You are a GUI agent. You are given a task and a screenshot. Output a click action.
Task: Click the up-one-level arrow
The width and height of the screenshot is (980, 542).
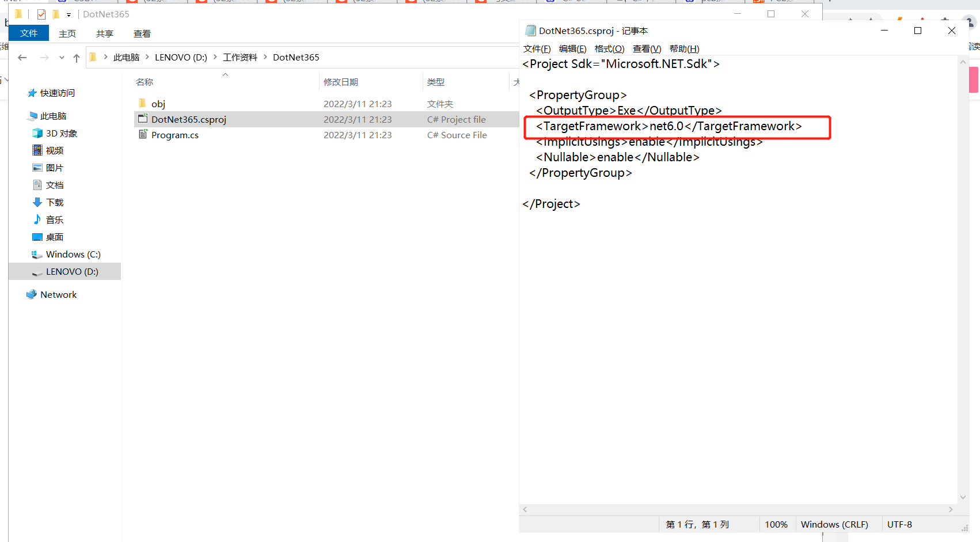tap(77, 57)
